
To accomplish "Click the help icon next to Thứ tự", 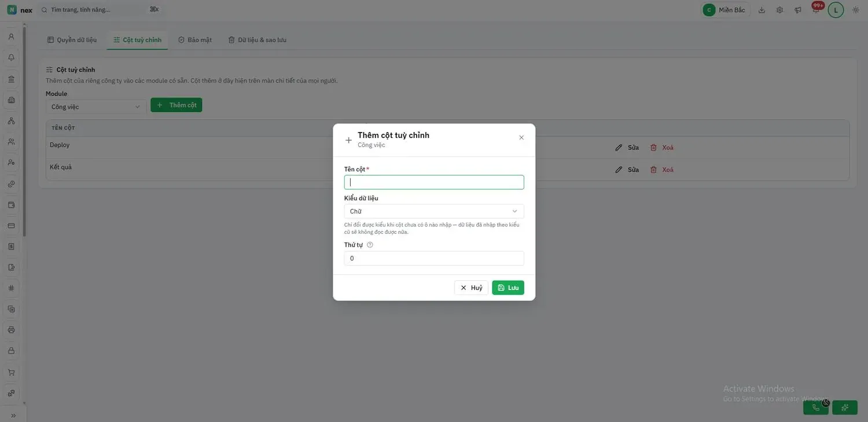I will [370, 245].
